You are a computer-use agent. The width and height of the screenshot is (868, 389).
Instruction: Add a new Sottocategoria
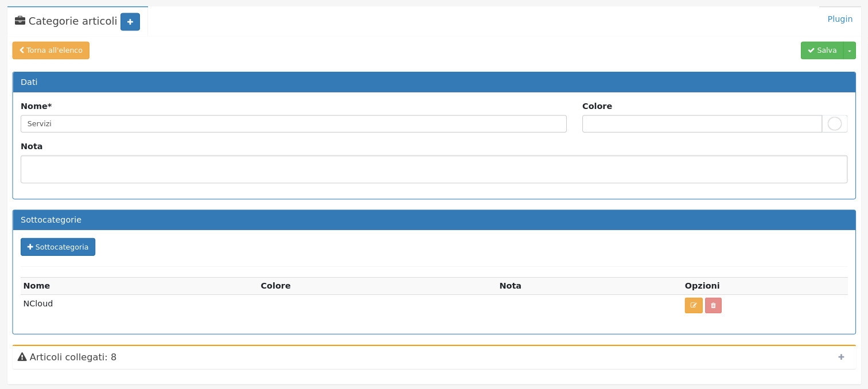pos(58,247)
